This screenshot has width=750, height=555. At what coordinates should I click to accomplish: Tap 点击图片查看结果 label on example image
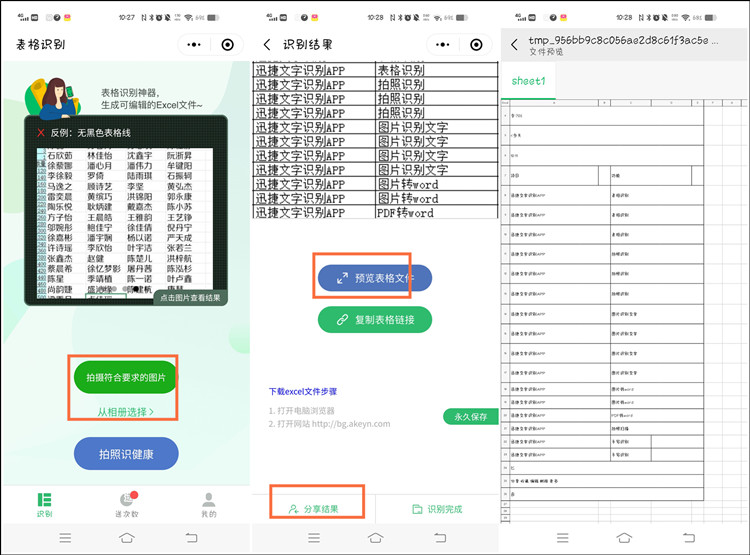click(x=190, y=298)
